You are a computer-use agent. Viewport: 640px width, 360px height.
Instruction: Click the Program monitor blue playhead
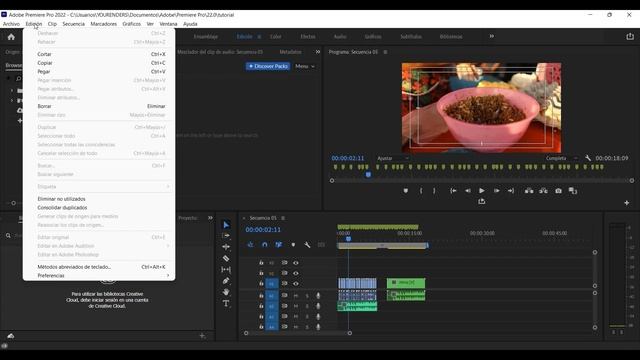(368, 175)
